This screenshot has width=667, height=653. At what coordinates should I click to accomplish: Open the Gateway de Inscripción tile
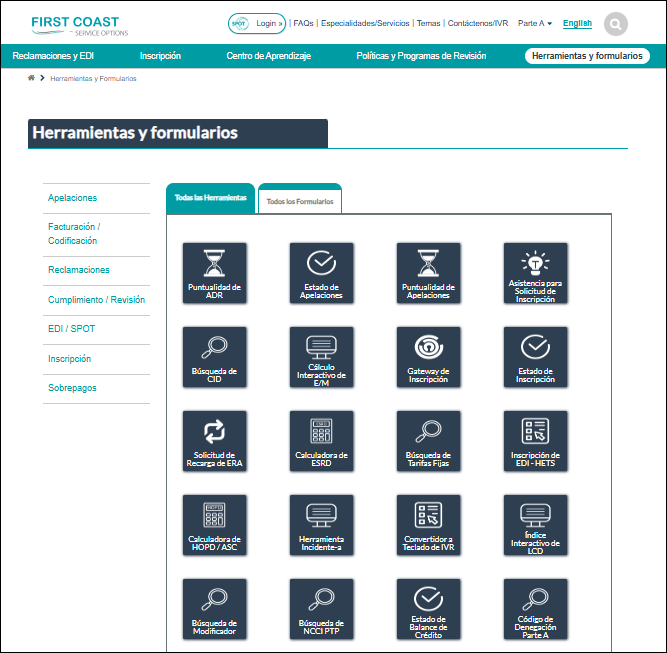pyautogui.click(x=428, y=356)
